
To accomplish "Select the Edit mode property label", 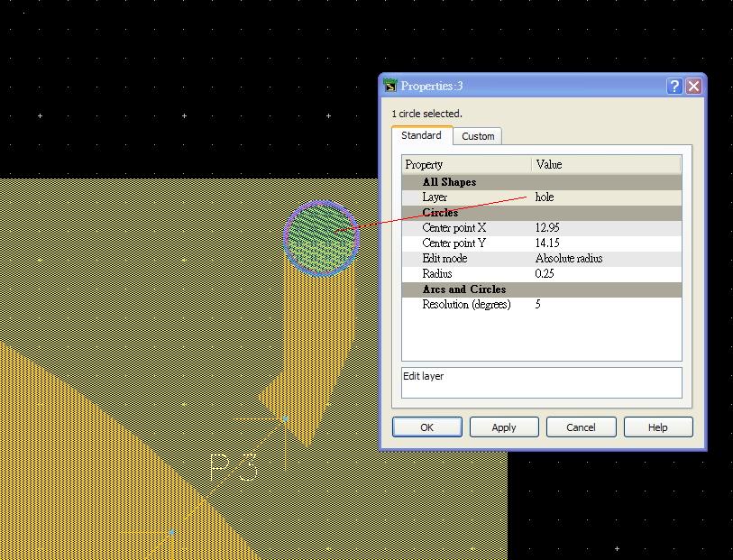I will [x=444, y=259].
